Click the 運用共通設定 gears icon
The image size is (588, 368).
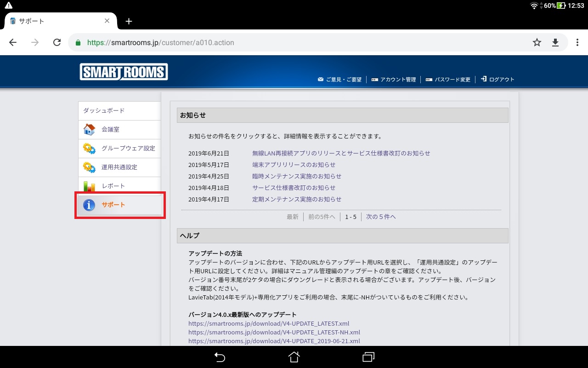89,167
